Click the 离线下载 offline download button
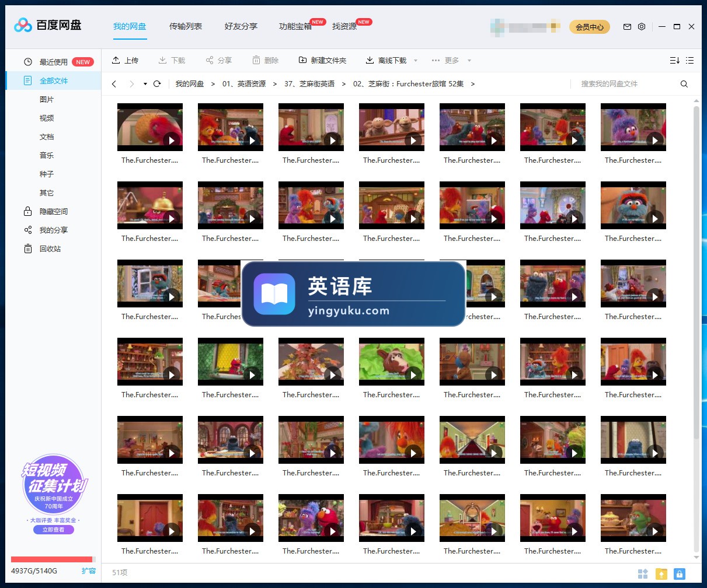The height and width of the screenshot is (588, 707). [386, 60]
